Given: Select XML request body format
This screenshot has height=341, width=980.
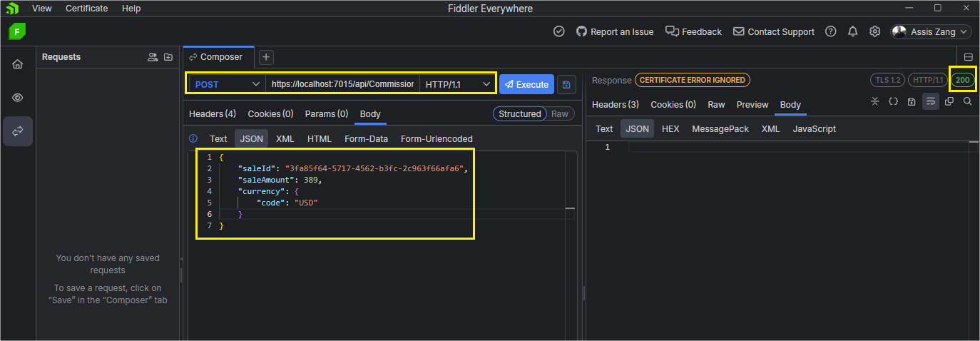Looking at the screenshot, I should pyautogui.click(x=285, y=138).
